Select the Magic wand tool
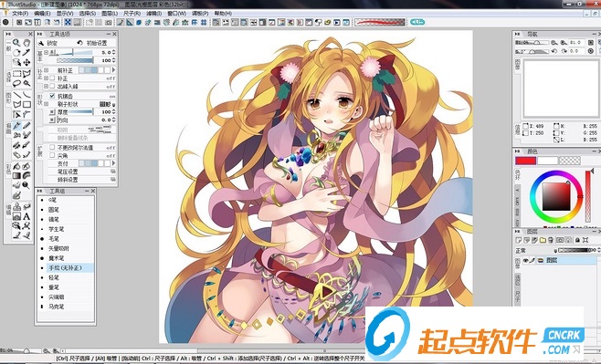Viewport: 601px width, 364px height. (x=26, y=83)
